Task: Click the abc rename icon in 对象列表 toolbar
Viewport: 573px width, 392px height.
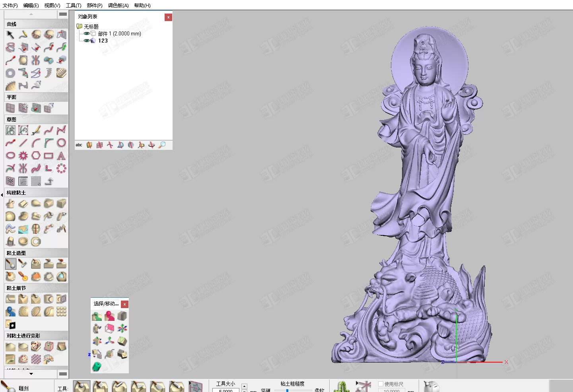Action: point(79,145)
